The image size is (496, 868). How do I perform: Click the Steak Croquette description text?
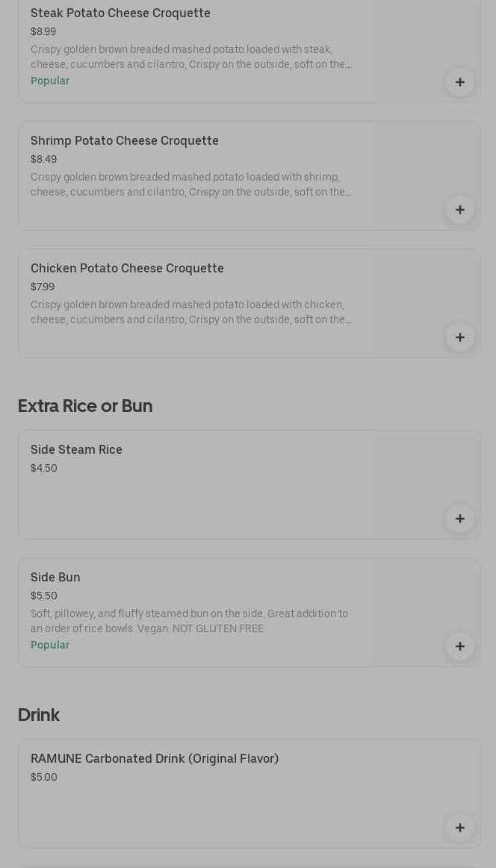click(190, 57)
